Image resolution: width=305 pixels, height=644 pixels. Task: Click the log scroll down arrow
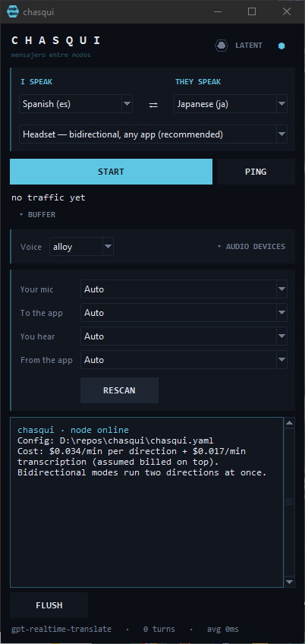(289, 582)
